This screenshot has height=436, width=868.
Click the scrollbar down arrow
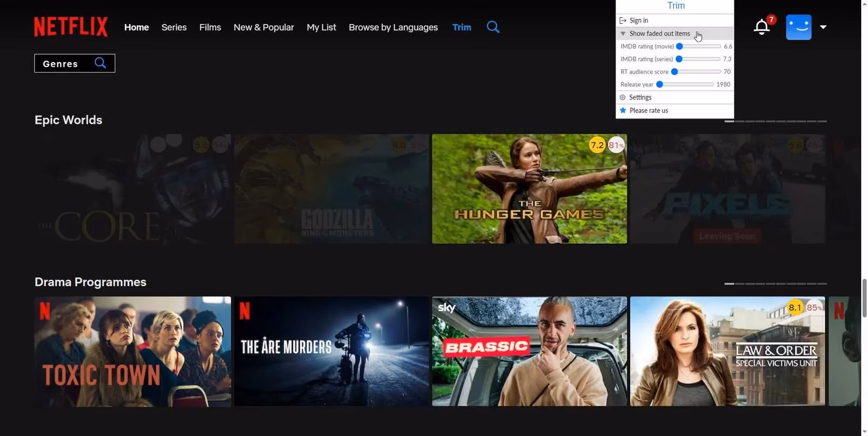click(x=864, y=432)
